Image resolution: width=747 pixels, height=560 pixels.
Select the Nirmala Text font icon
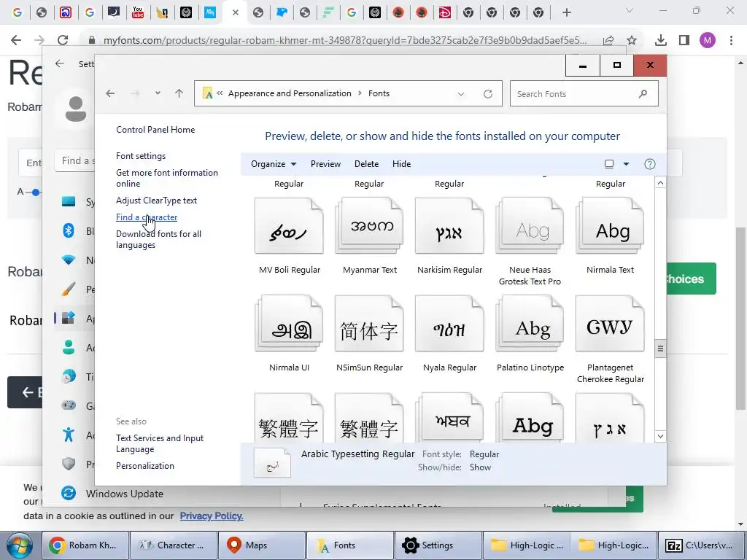[x=611, y=227]
